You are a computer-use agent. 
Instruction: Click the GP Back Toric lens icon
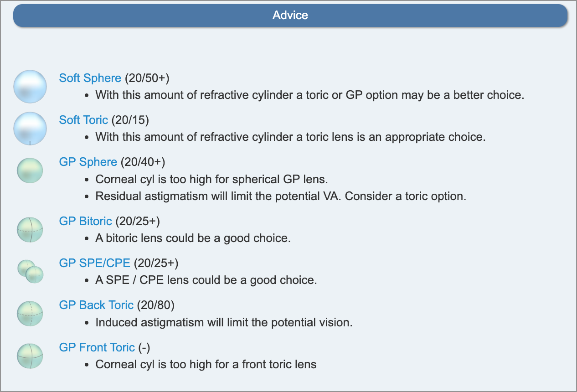tap(30, 314)
